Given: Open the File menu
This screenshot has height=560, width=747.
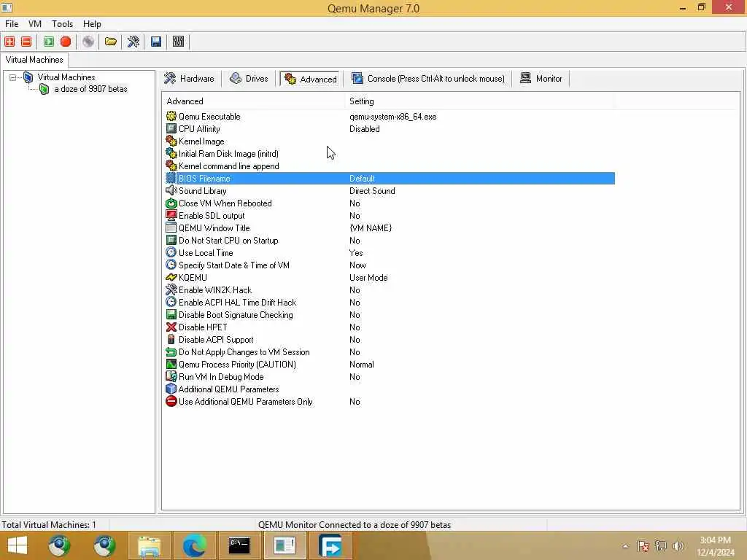Looking at the screenshot, I should [x=12, y=24].
